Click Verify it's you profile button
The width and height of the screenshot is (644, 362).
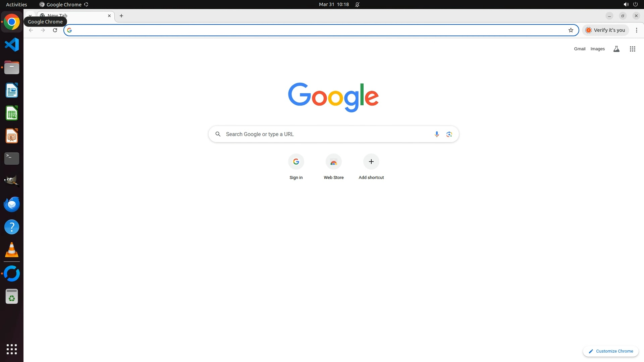605,30
